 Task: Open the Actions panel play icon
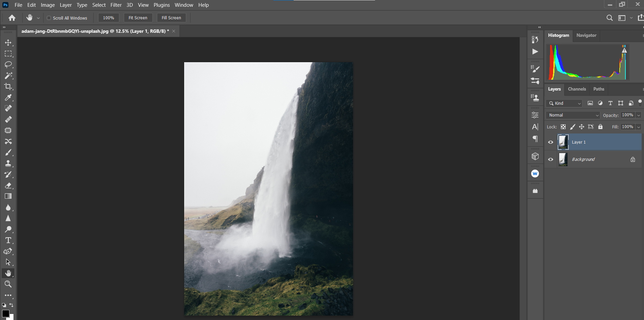(x=535, y=51)
